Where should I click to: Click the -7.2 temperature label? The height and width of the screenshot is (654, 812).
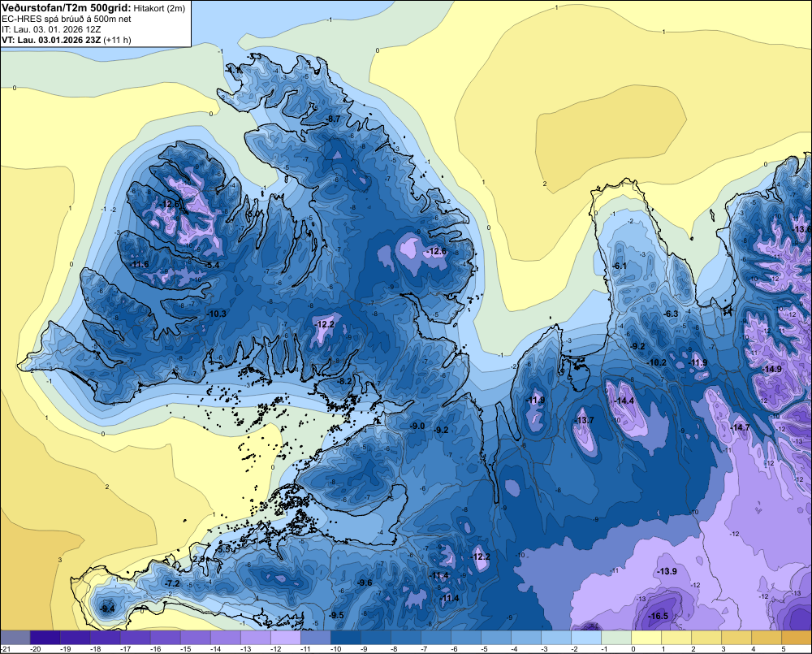pos(172,583)
